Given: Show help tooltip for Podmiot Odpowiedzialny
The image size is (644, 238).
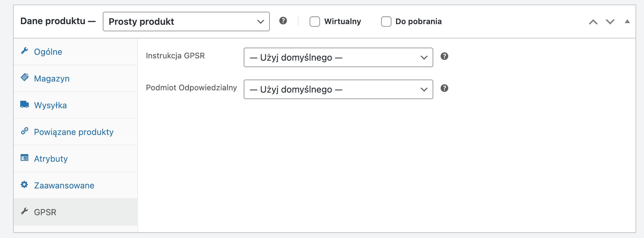Looking at the screenshot, I should [444, 88].
